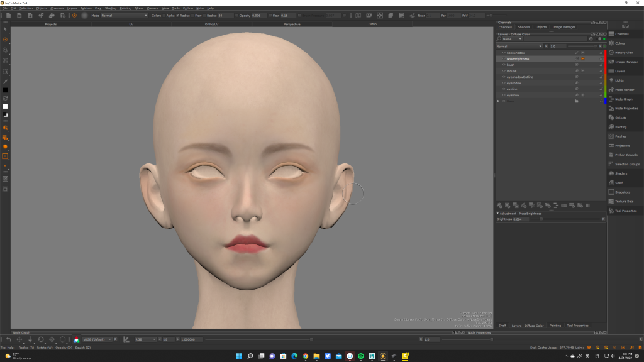Open the brush Mode dropdown set to Normal
The width and height of the screenshot is (644, 362).
point(124,15)
